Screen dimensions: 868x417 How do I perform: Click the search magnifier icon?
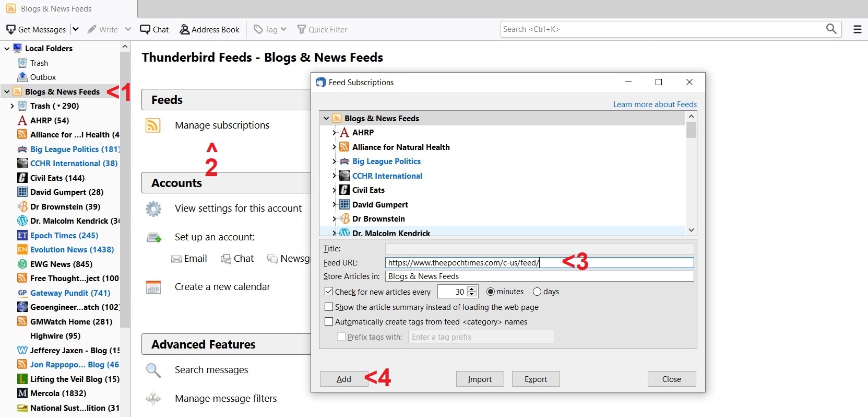pos(831,29)
